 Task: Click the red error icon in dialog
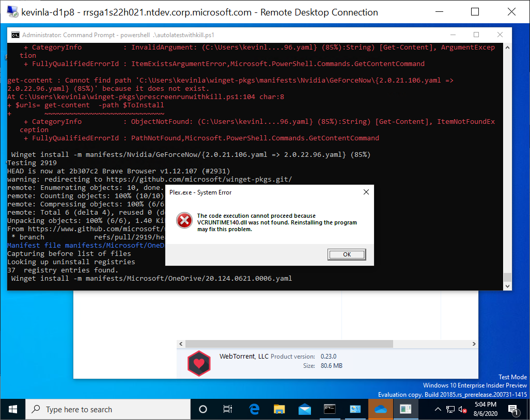coord(184,221)
